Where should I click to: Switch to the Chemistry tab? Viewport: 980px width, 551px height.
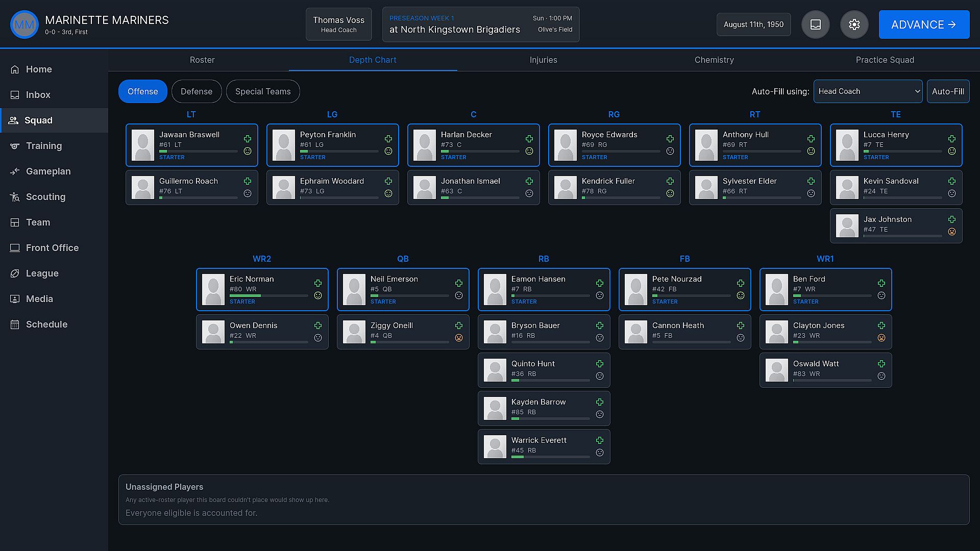pyautogui.click(x=714, y=60)
